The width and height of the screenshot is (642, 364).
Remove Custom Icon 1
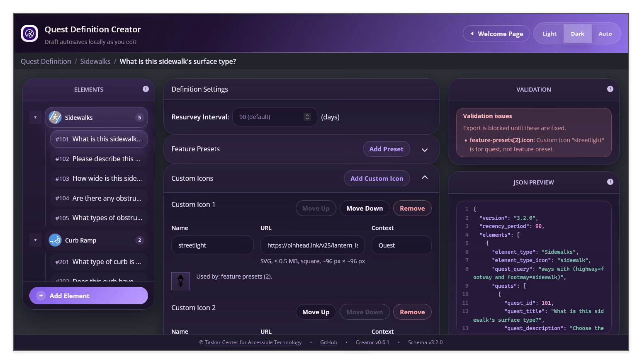click(x=412, y=208)
